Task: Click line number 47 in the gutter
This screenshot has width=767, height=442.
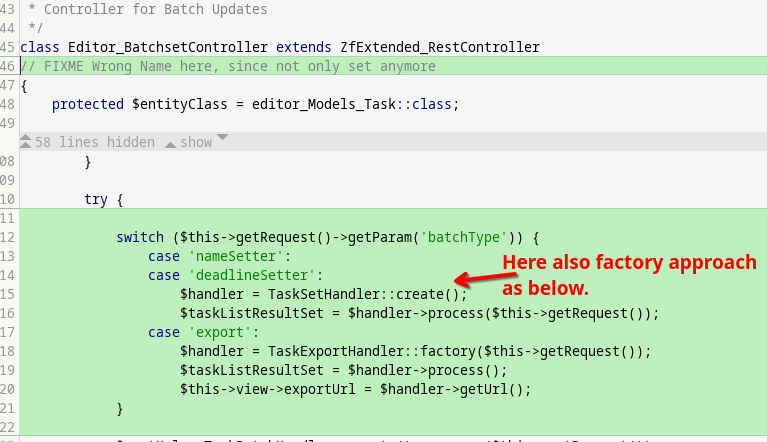Action: point(9,85)
